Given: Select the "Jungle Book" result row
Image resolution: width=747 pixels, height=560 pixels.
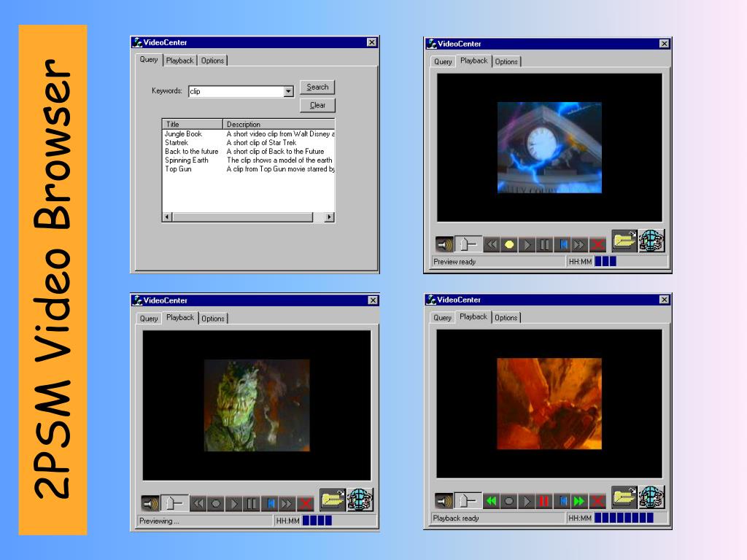Looking at the screenshot, I should pos(249,134).
